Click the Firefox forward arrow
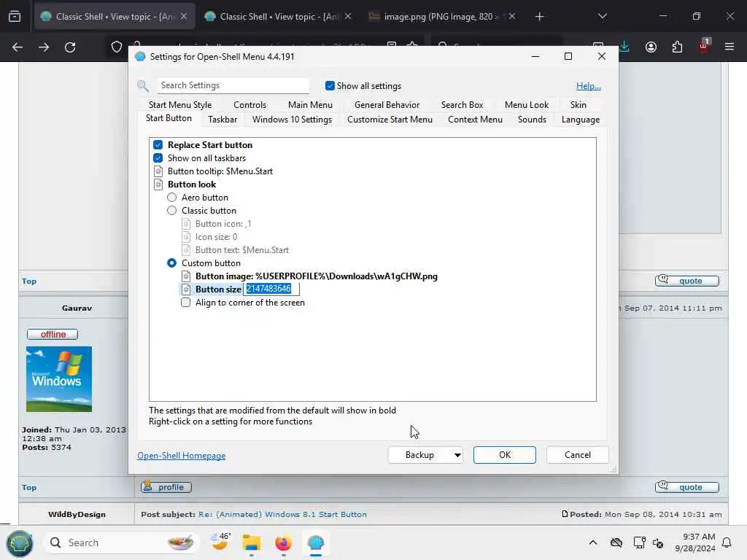Viewport: 747px width, 560px height. point(44,47)
